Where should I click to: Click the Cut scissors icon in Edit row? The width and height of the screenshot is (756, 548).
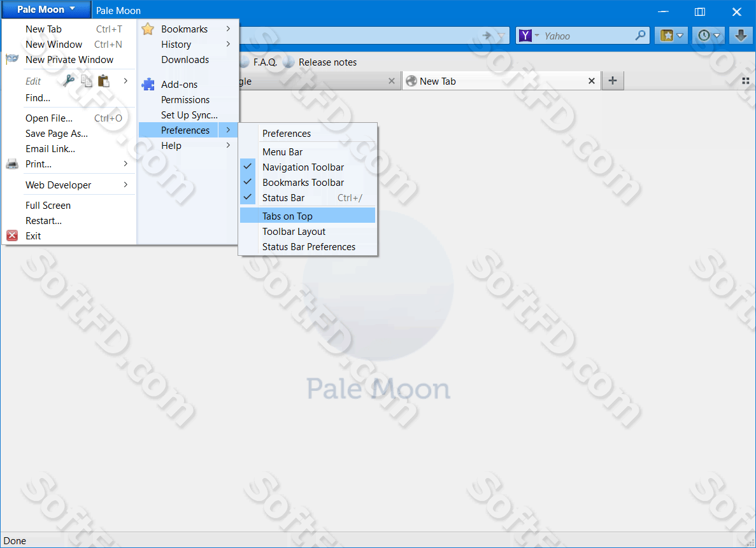click(68, 80)
